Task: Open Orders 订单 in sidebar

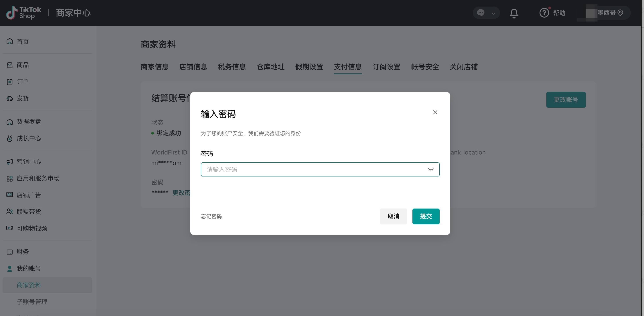Action: (23, 82)
